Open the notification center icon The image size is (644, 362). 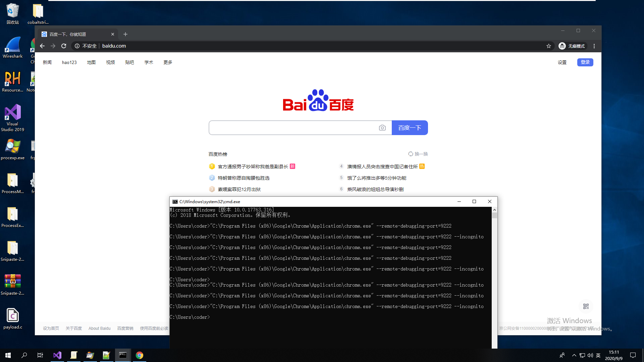[x=633, y=355]
